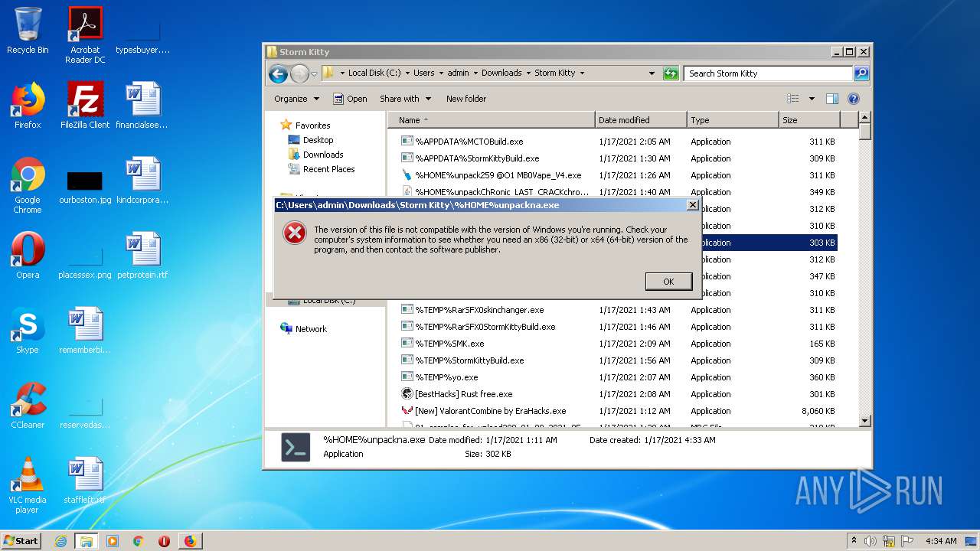The height and width of the screenshot is (551, 980).
Task: Select Network in the navigation pane
Action: pos(304,329)
